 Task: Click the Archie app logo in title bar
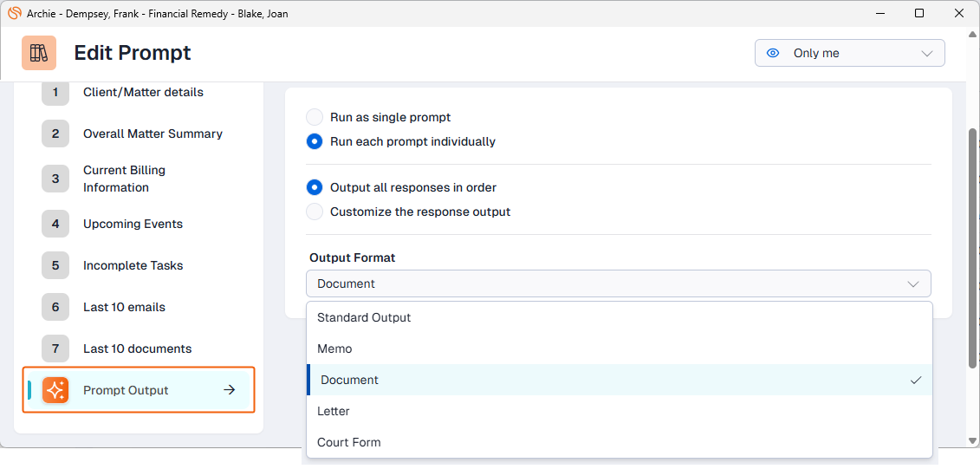coord(14,13)
